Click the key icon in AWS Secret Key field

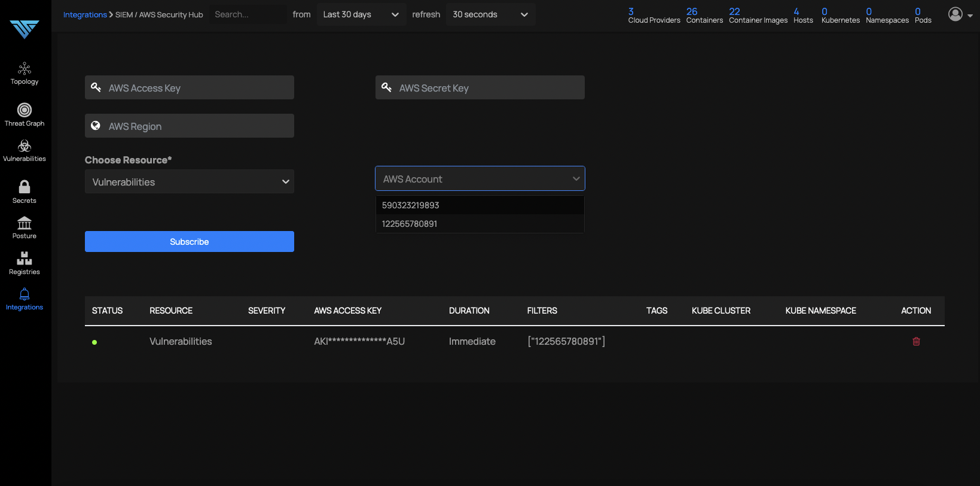tap(386, 87)
